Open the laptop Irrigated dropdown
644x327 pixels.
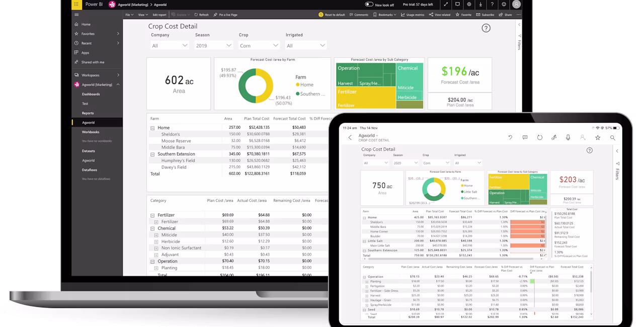pyautogui.click(x=305, y=45)
